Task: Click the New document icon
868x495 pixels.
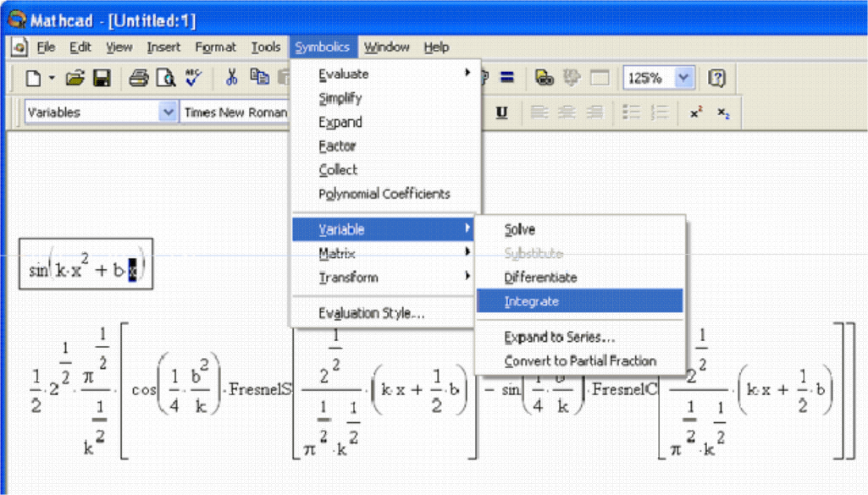Action: click(x=33, y=78)
